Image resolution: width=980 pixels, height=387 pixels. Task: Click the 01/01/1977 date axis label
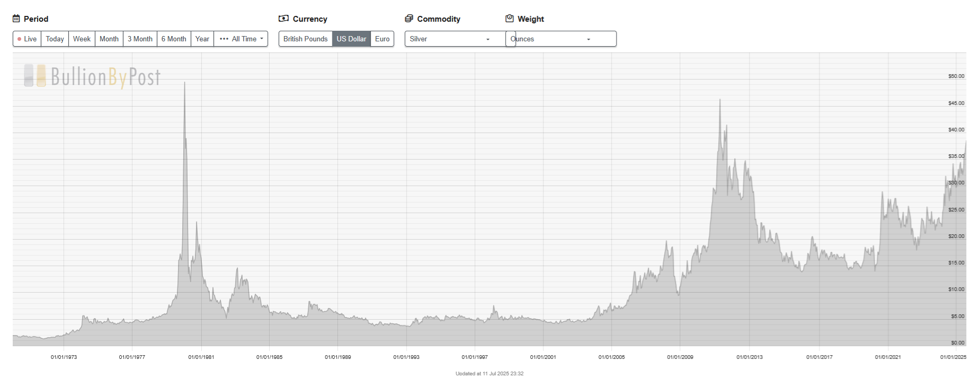(132, 357)
